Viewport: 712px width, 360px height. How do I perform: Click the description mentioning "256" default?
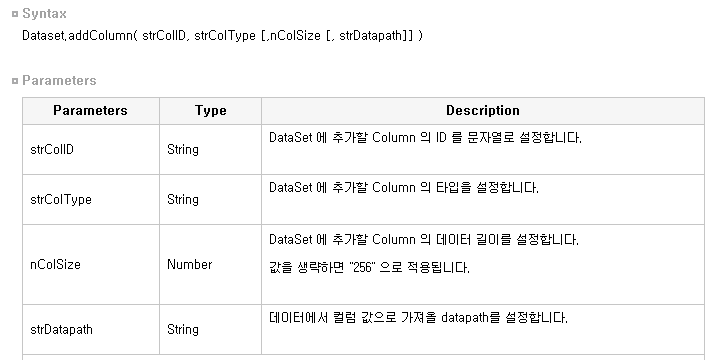pos(369,267)
